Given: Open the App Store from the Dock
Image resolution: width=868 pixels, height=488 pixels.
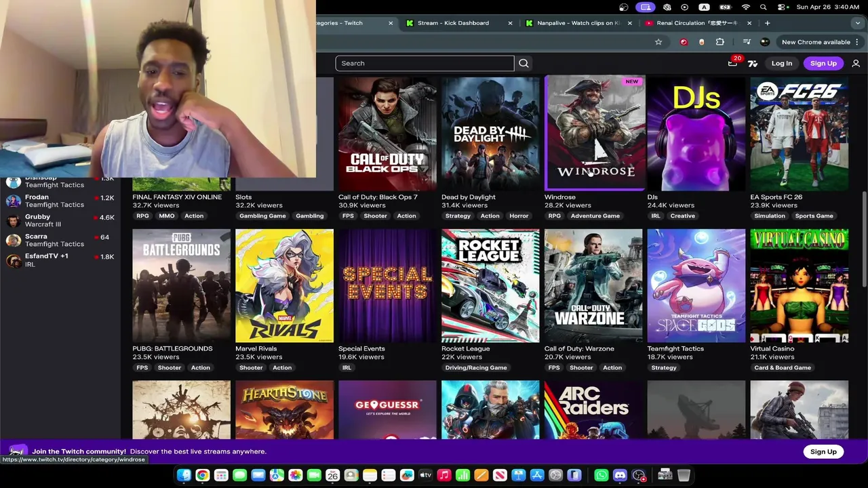Looking at the screenshot, I should point(536,475).
